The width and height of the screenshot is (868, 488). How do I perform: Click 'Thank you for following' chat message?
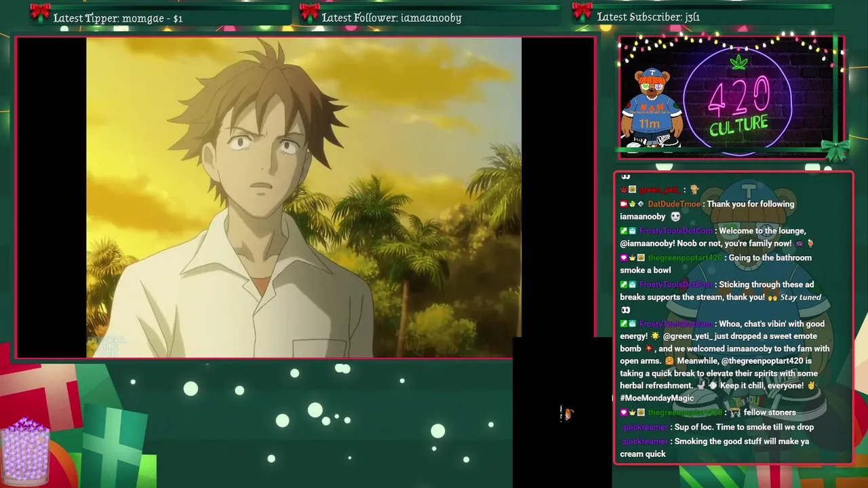tap(751, 204)
